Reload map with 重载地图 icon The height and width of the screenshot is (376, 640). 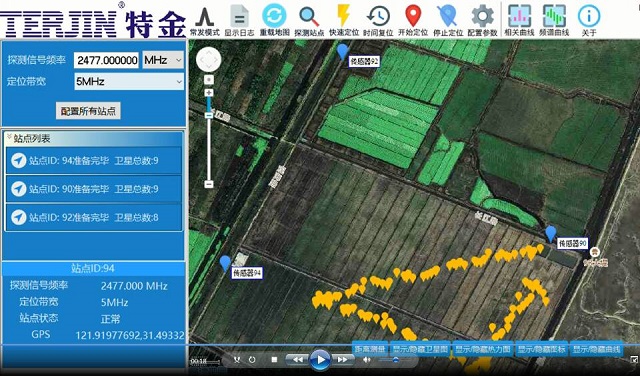274,16
